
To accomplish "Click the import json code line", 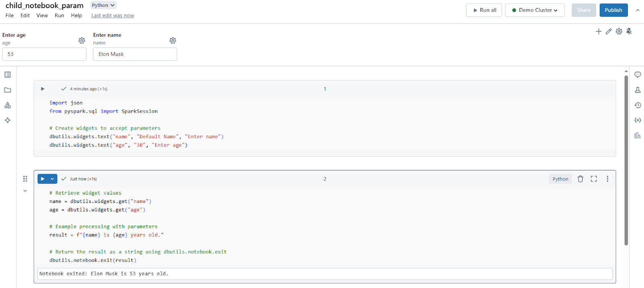I will [x=66, y=103].
